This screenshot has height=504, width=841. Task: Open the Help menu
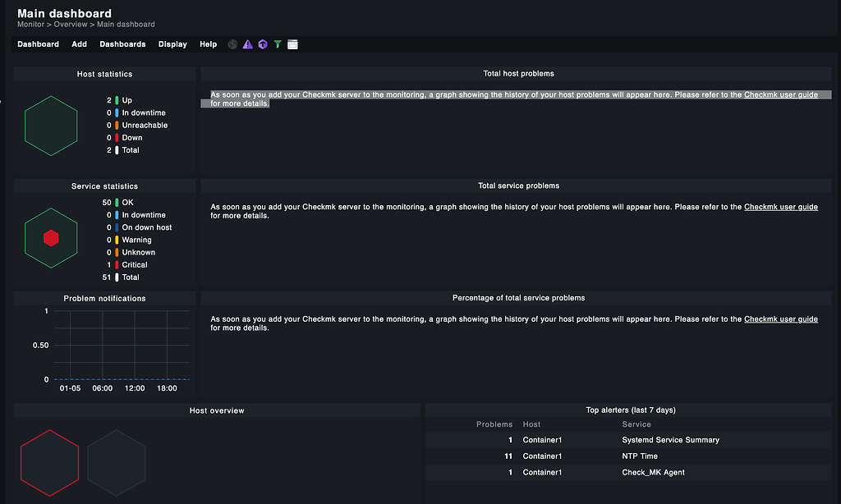[208, 44]
